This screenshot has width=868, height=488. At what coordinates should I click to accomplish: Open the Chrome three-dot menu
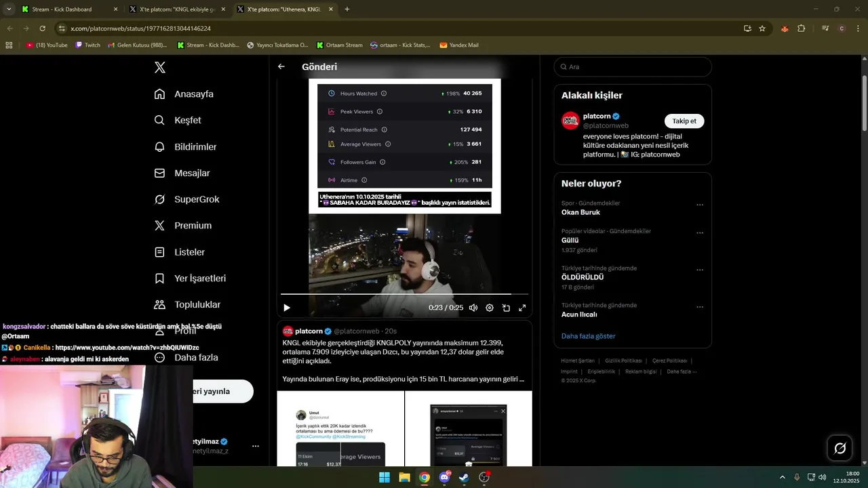click(858, 28)
